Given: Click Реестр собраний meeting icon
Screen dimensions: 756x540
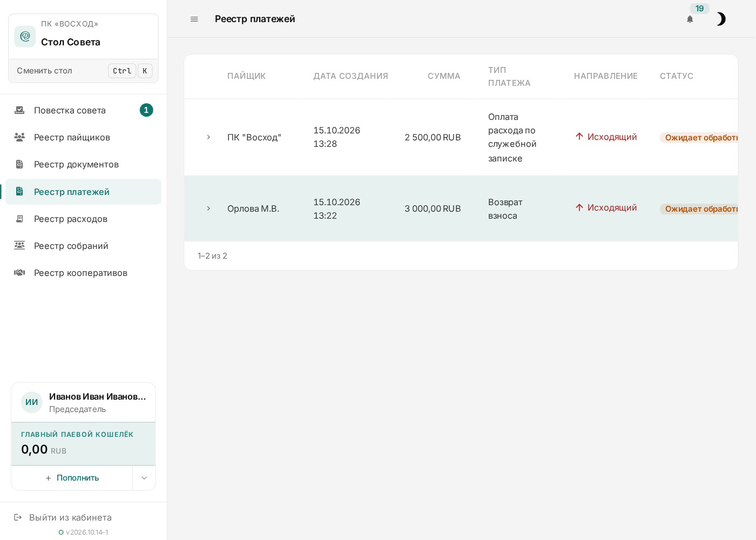Looking at the screenshot, I should [19, 246].
